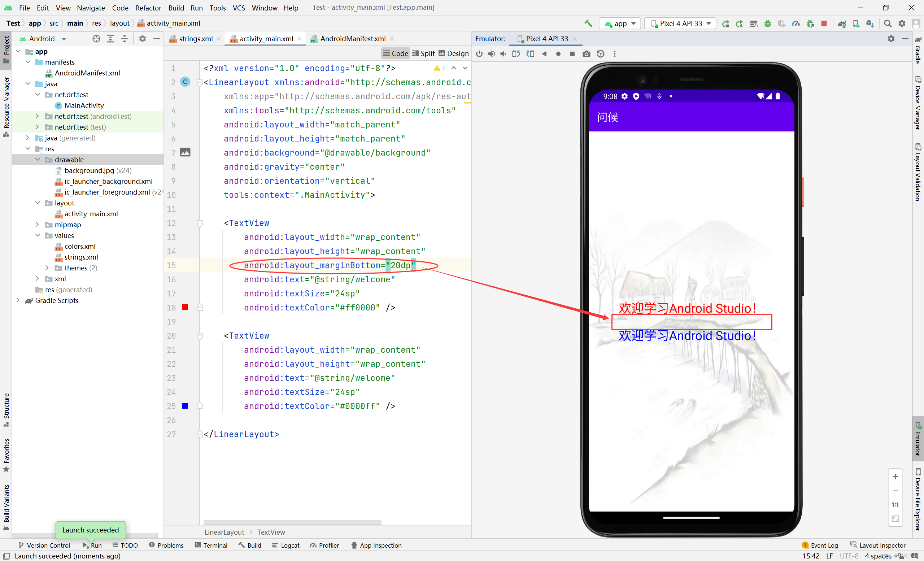Expand the Gradle Scripts node

tap(18, 300)
